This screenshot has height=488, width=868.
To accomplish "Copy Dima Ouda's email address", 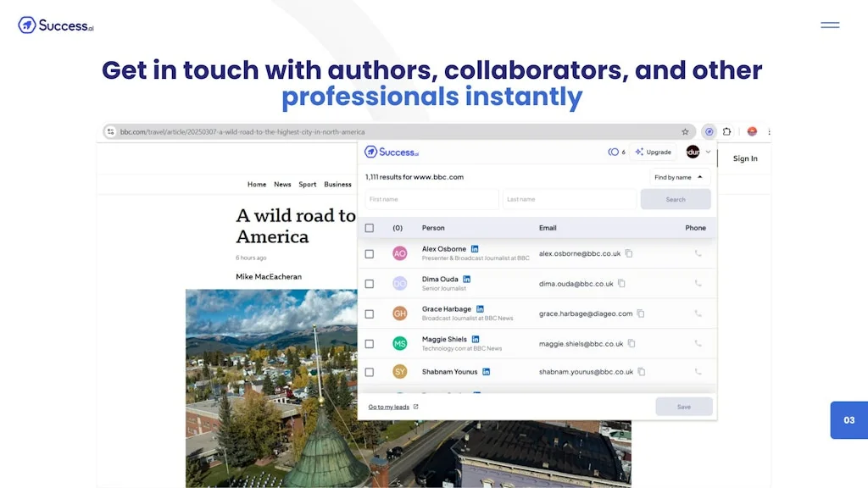I will [x=621, y=283].
